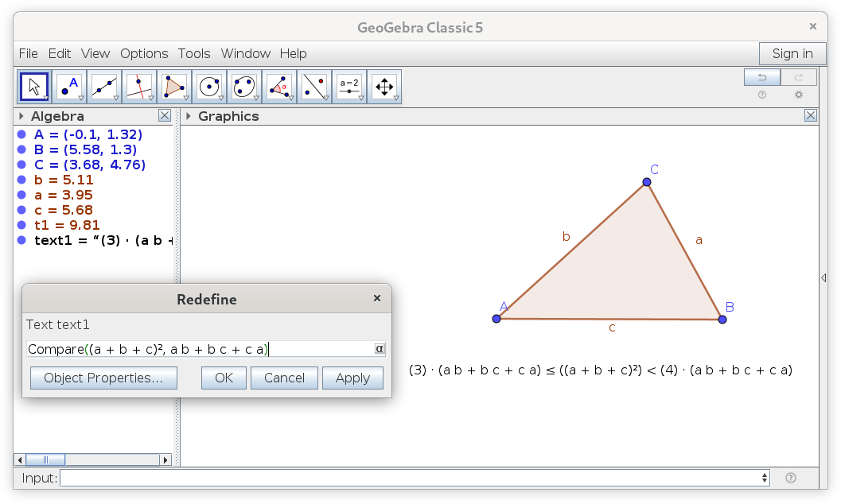Screen dimensions: 841x504
Task: Select point A in the Graphics view
Action: pyautogui.click(x=496, y=319)
